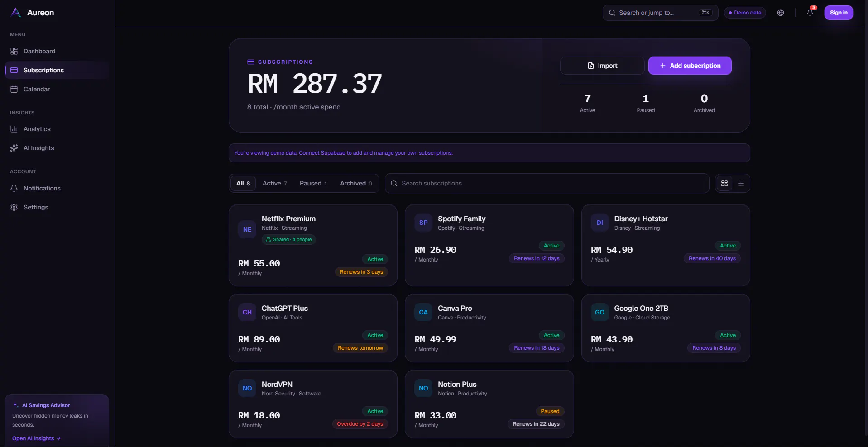
Task: Click the Canva Pro CA avatar
Action: coord(423,312)
